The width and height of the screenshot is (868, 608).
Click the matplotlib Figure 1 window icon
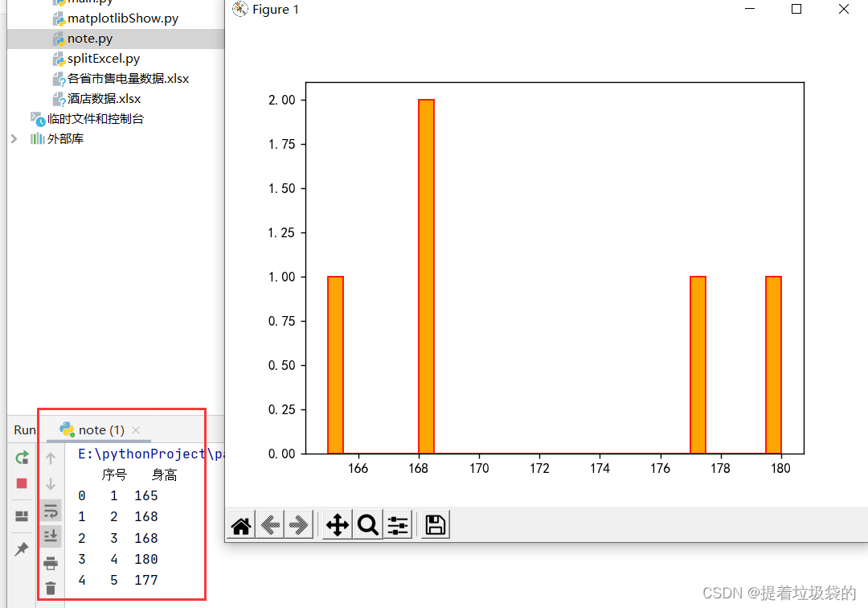240,10
